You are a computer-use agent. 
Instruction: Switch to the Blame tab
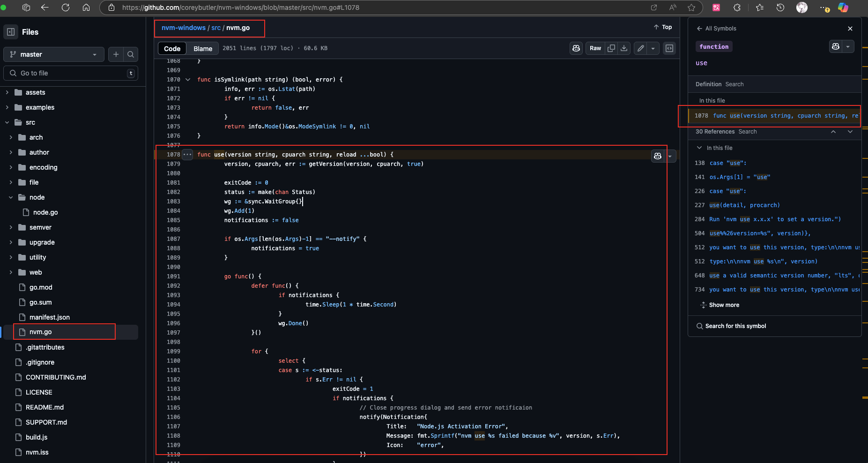click(x=202, y=48)
